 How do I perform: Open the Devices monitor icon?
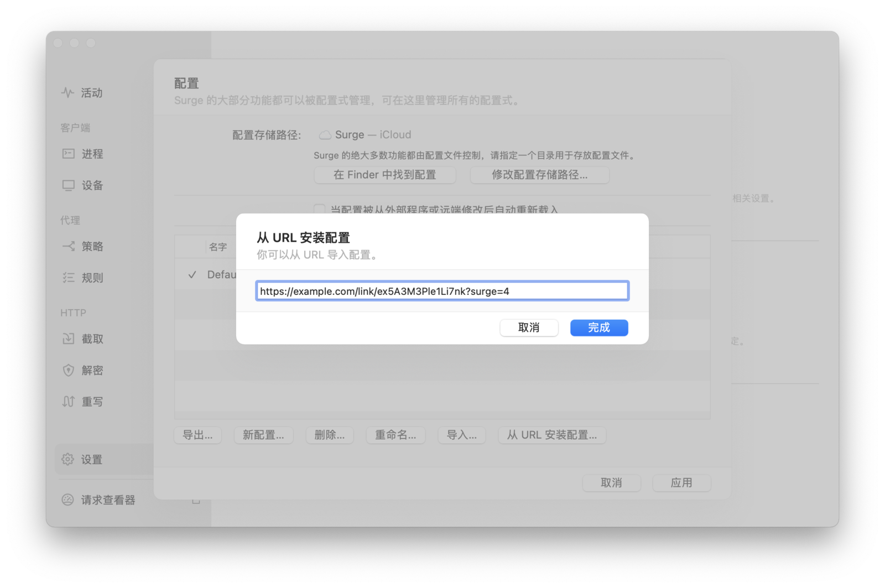coord(69,185)
